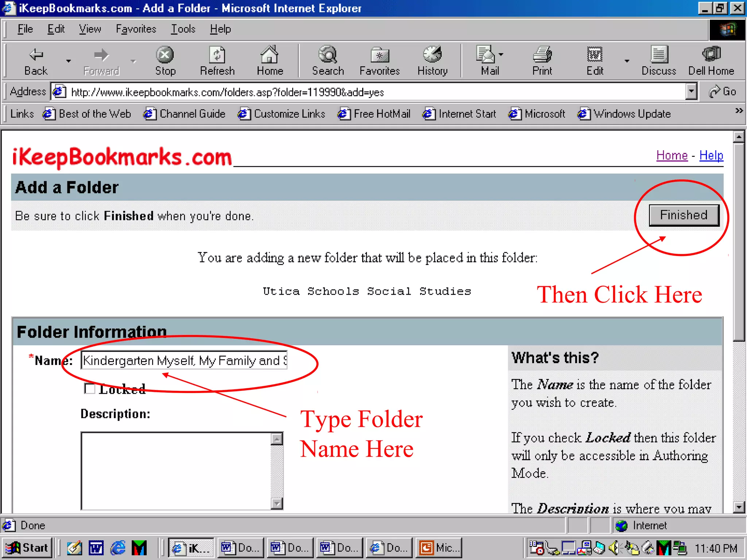
Task: Refresh the current page
Action: [x=217, y=61]
